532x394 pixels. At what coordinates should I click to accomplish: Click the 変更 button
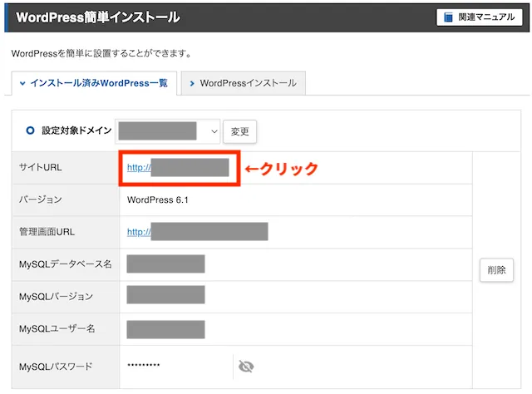[240, 131]
